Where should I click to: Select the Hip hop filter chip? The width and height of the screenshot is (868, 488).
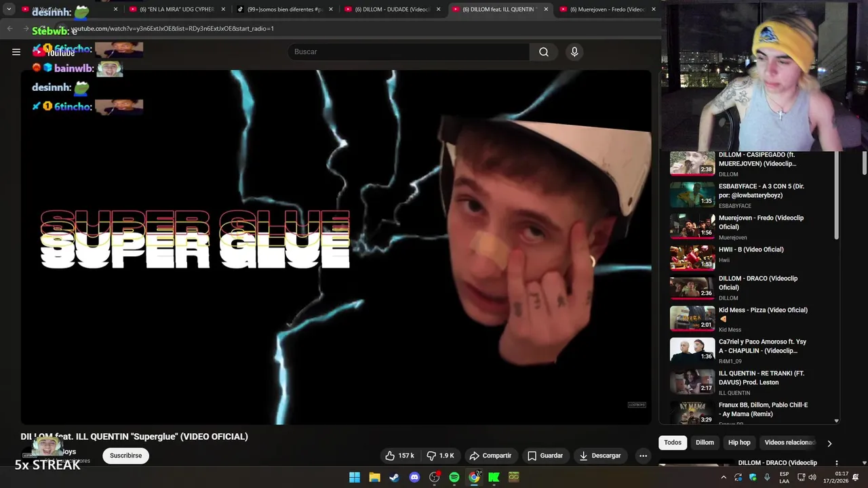(739, 443)
